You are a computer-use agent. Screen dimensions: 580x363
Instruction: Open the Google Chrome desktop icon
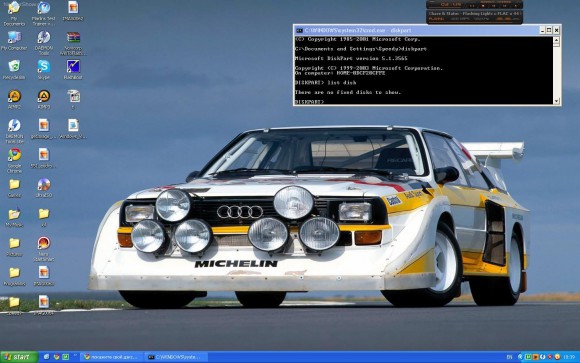14,155
